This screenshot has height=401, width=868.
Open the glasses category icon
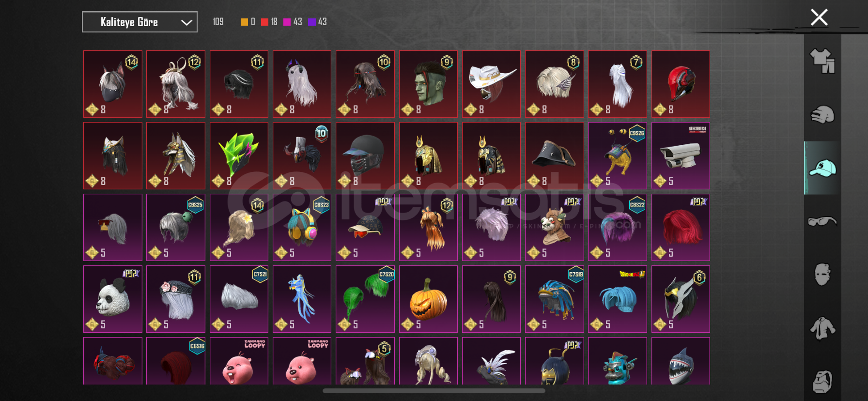(x=822, y=221)
